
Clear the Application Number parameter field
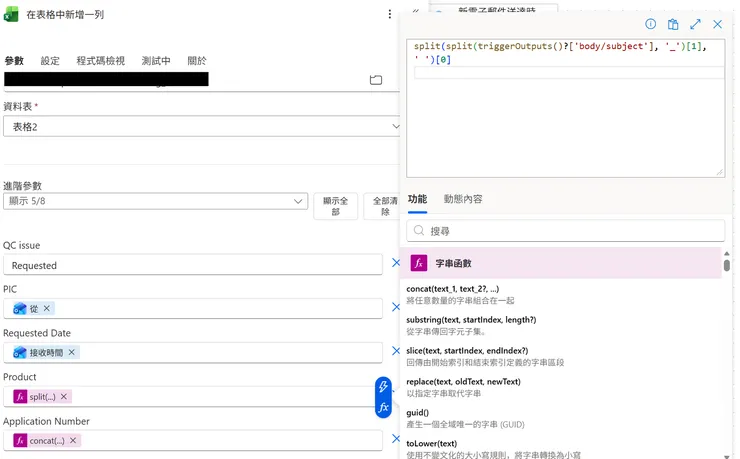pos(395,439)
